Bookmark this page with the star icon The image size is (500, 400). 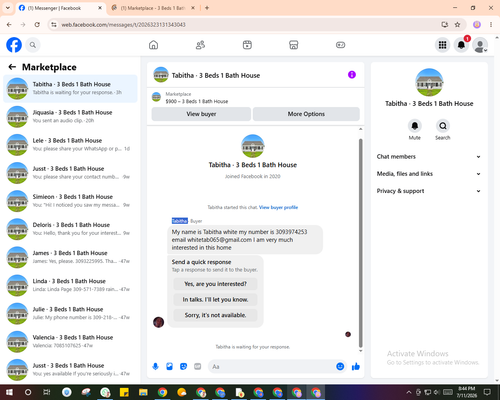(457, 24)
